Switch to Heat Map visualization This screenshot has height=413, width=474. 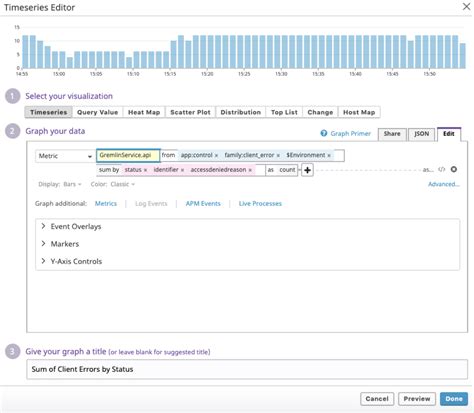(x=144, y=112)
